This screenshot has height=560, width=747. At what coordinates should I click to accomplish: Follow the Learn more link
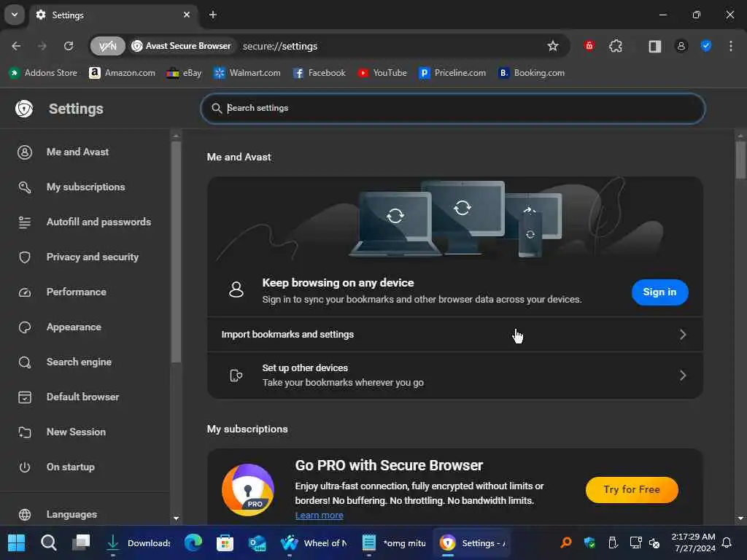click(320, 516)
